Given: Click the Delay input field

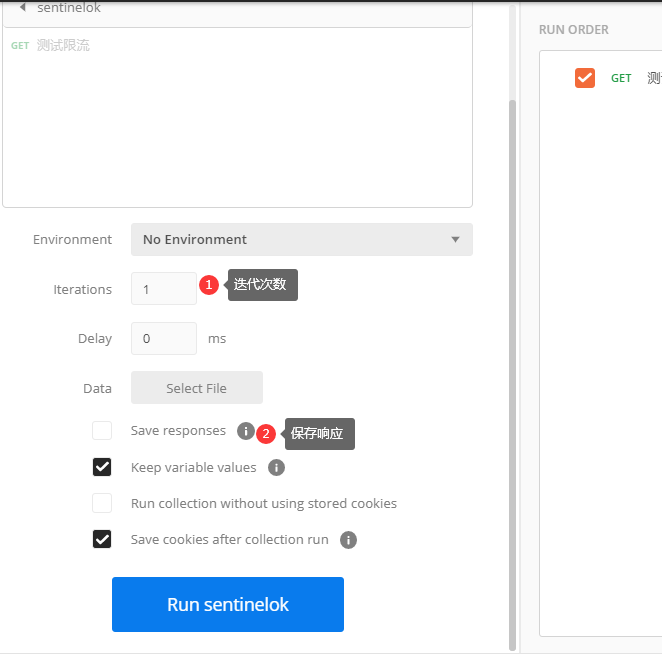Looking at the screenshot, I should [164, 339].
